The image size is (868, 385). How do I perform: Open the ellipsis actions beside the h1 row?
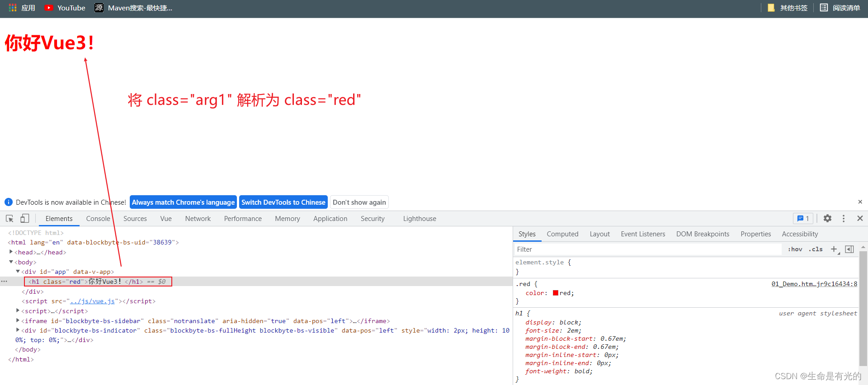pyautogui.click(x=4, y=282)
